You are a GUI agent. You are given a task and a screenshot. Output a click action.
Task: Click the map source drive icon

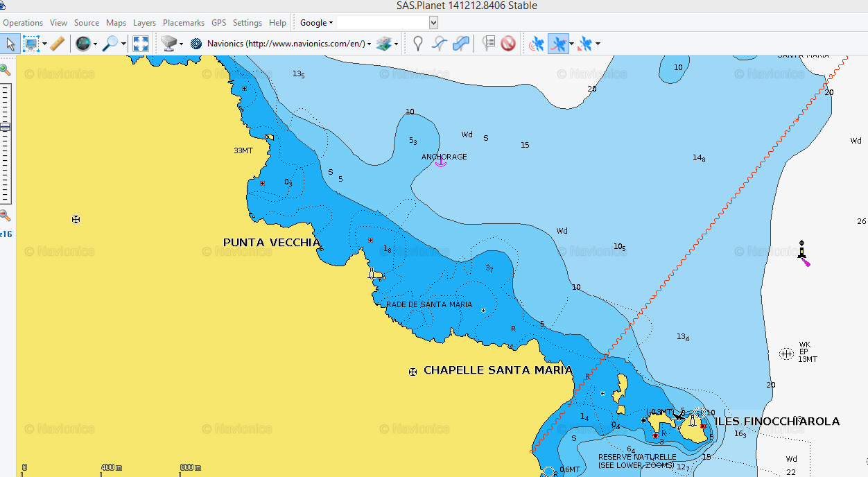168,44
